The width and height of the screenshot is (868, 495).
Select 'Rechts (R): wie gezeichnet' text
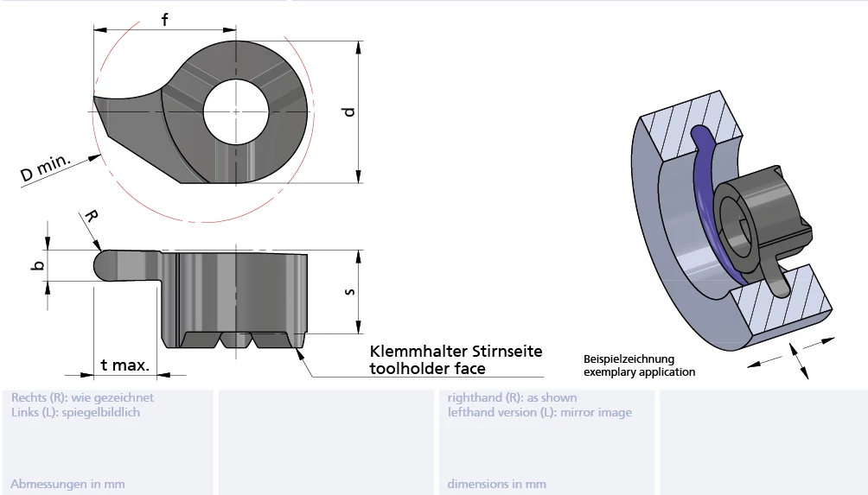(x=82, y=398)
